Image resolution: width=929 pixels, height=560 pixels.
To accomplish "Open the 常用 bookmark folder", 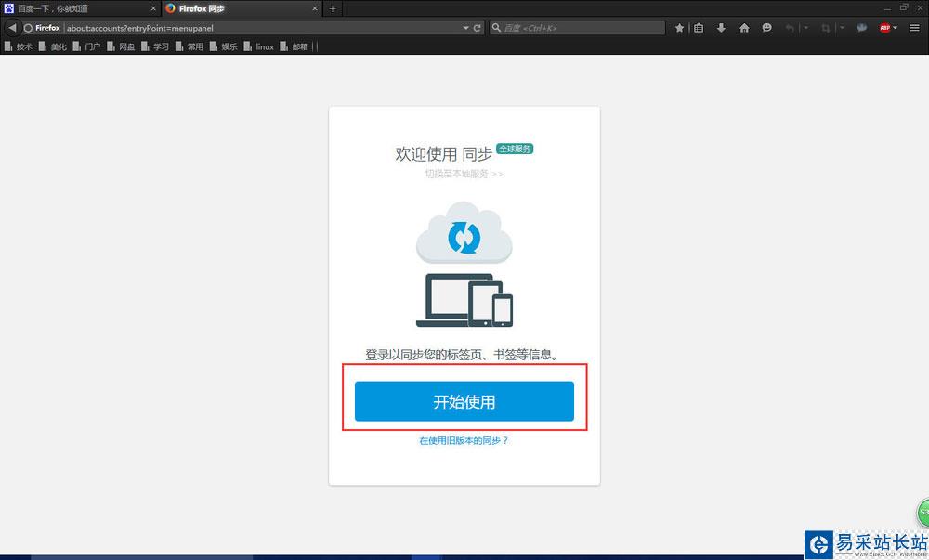I will coord(190,46).
